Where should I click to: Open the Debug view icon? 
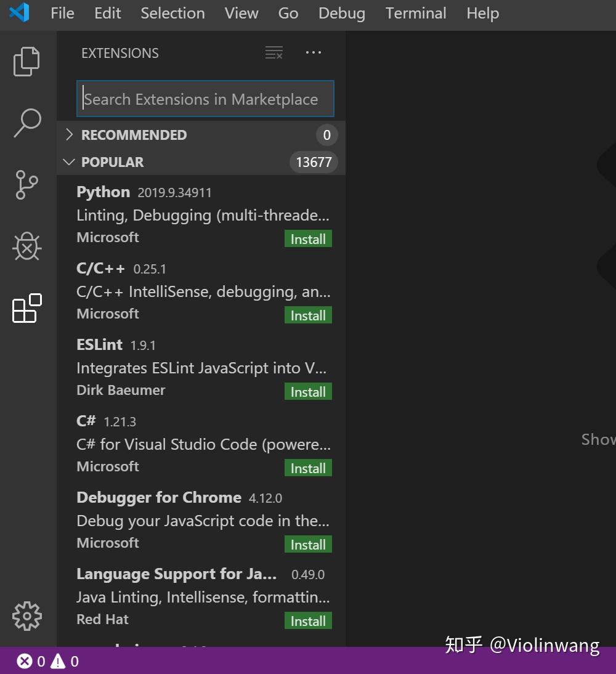point(27,246)
